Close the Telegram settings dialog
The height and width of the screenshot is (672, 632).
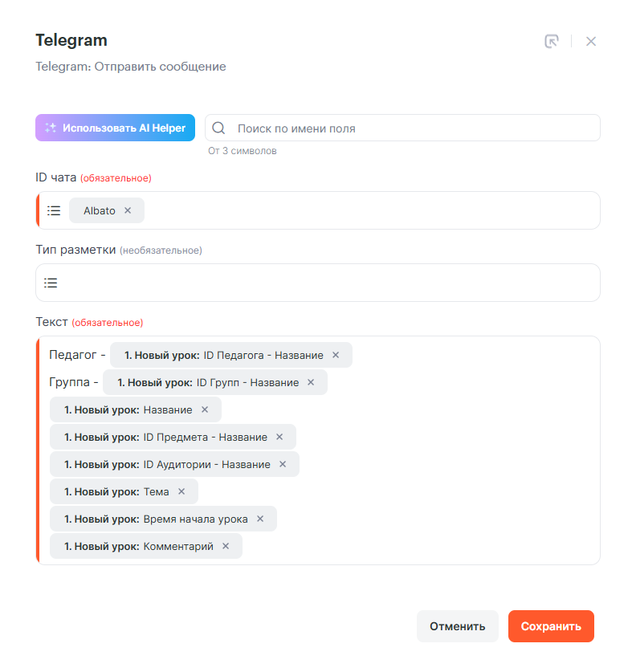point(591,41)
